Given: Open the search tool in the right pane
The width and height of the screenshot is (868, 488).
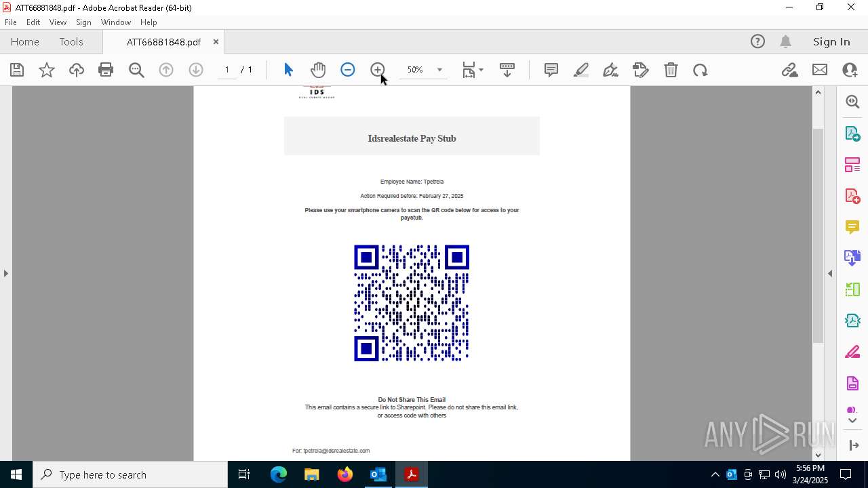Looking at the screenshot, I should [x=852, y=102].
